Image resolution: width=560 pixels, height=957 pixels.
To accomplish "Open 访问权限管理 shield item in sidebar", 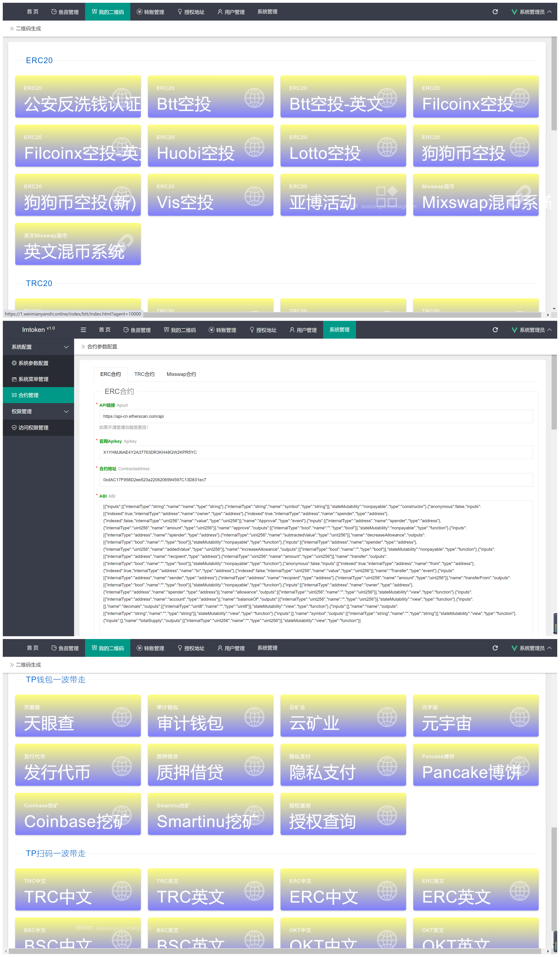I will (x=38, y=427).
